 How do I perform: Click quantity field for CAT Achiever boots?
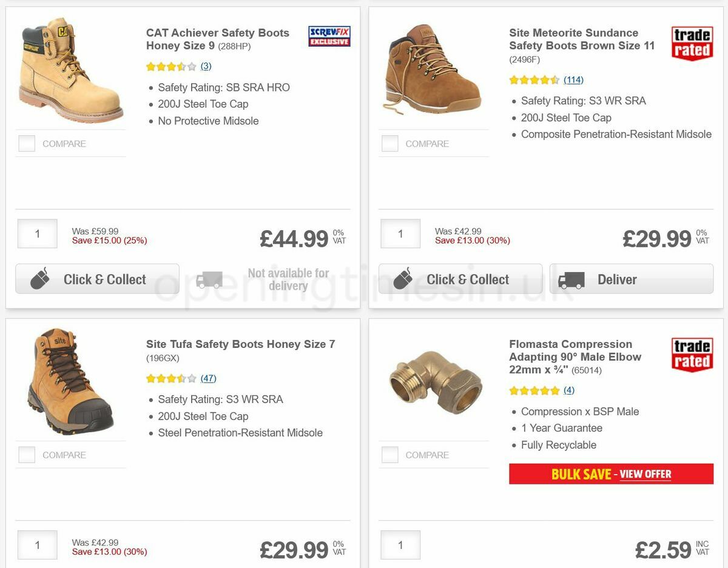pos(38,234)
